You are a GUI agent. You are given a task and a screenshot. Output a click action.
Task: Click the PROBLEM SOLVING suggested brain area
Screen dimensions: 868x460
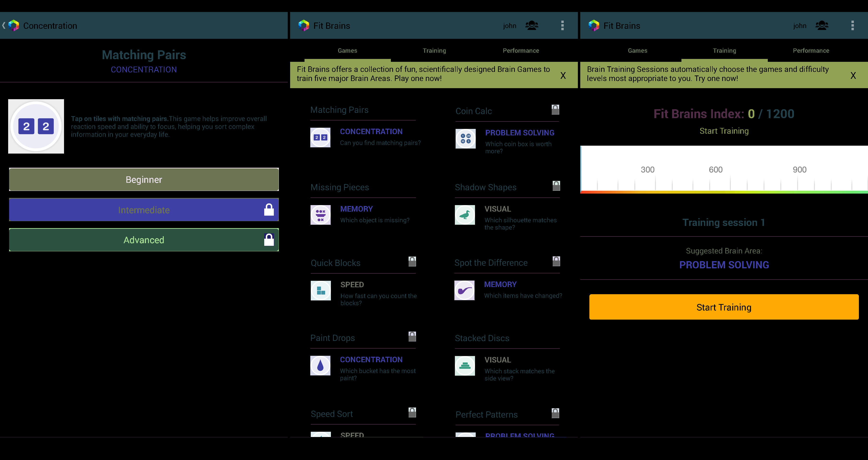coord(724,265)
